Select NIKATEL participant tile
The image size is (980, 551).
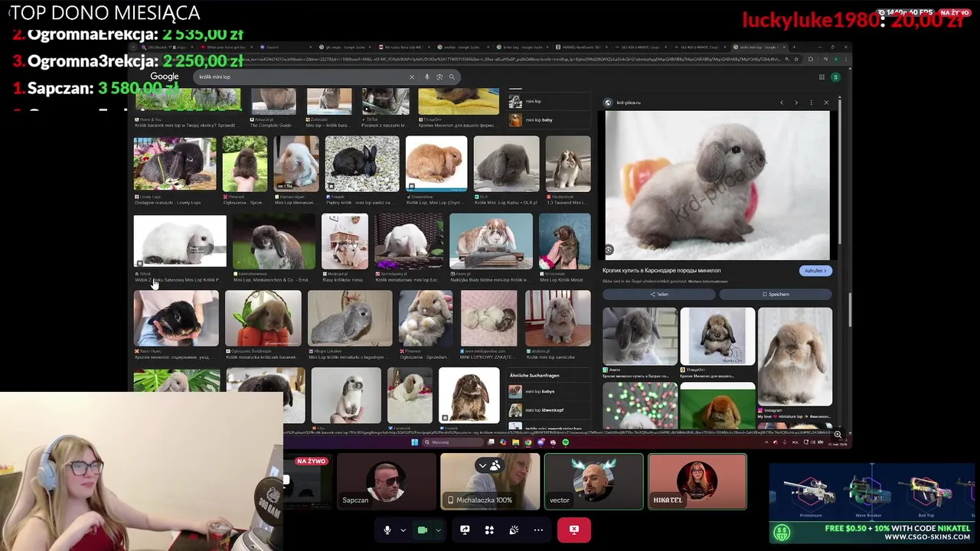point(697,481)
